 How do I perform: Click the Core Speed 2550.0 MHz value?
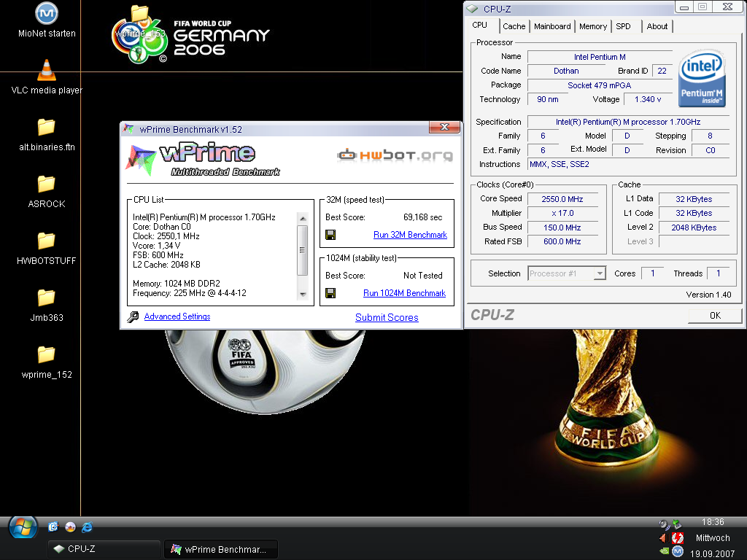(x=562, y=200)
